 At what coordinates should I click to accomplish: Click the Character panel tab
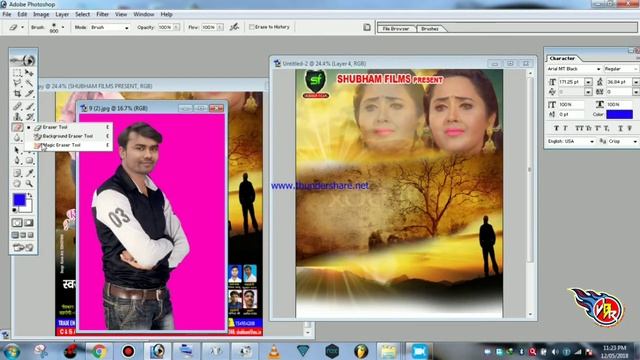(562, 58)
